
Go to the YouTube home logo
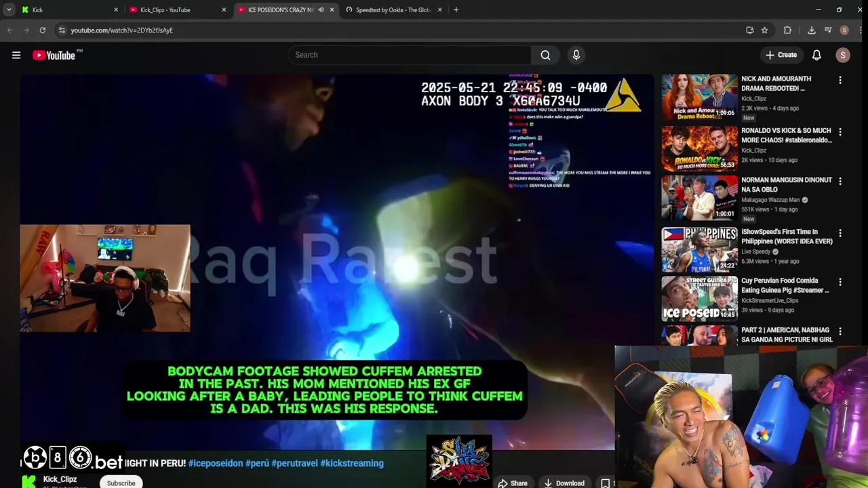54,55
